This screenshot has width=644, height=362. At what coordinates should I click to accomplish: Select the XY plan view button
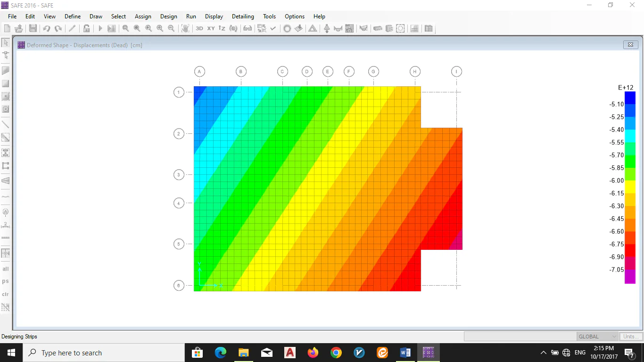pyautogui.click(x=211, y=29)
